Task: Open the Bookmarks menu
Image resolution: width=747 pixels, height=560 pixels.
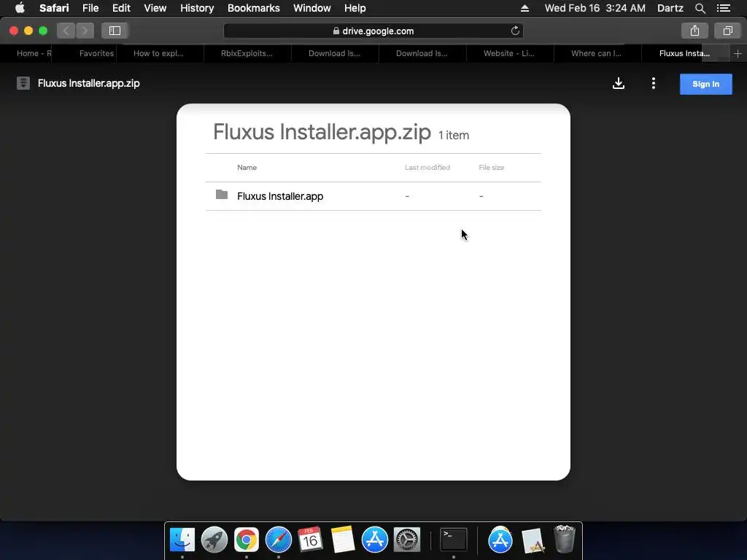Action: click(253, 8)
